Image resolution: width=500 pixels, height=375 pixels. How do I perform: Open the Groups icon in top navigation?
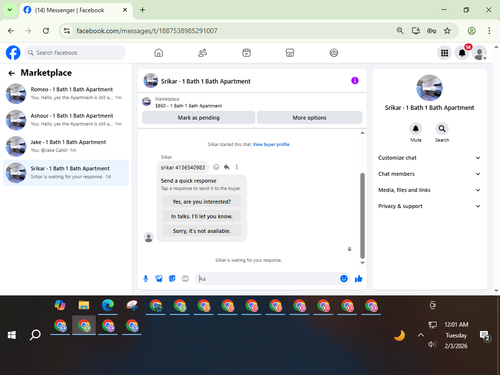pos(334,53)
